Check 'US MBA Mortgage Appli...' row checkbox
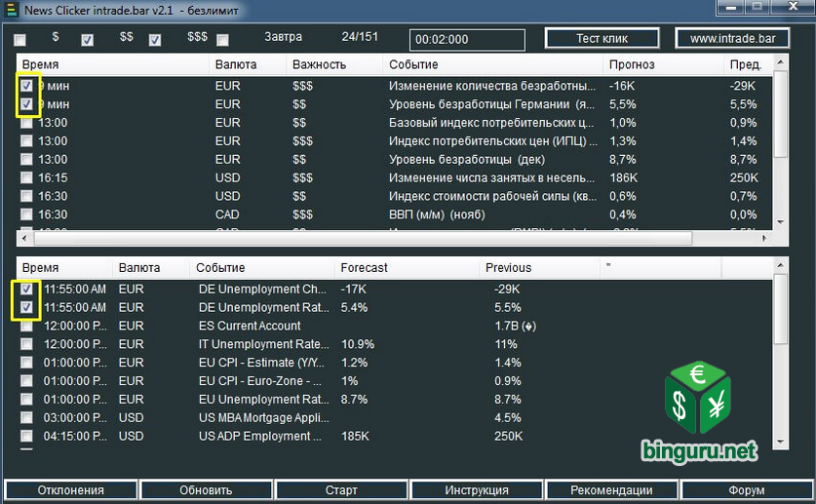 pos(26,417)
